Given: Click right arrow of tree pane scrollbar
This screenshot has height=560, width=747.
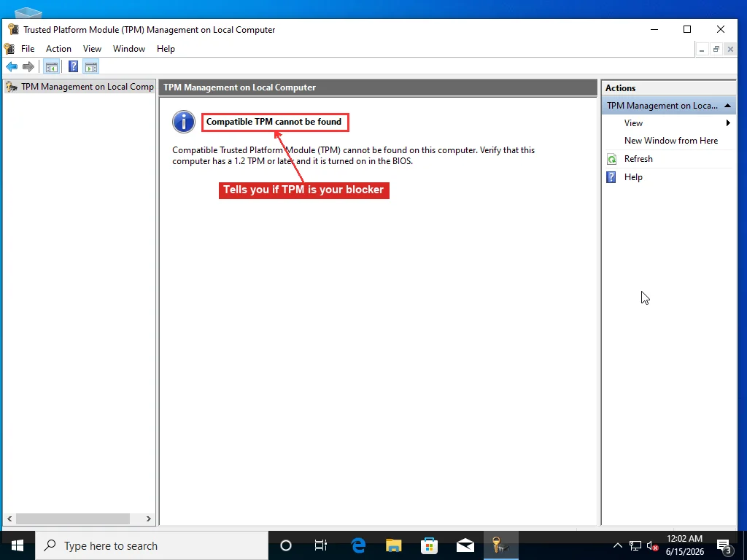Looking at the screenshot, I should (149, 518).
